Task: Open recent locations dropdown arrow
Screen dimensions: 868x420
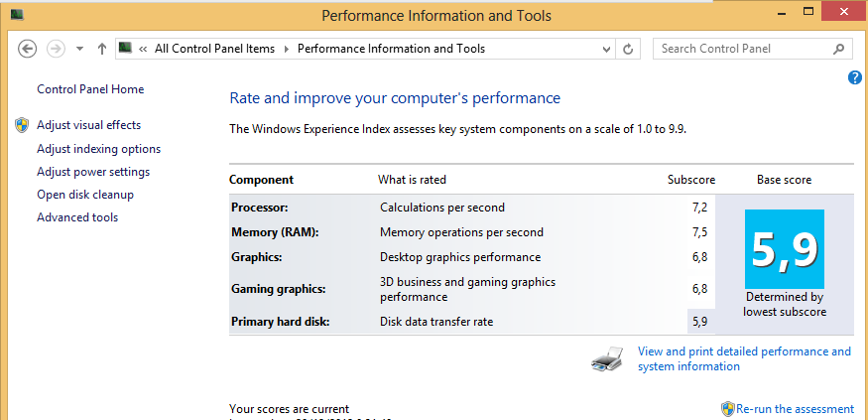Action: 79,49
